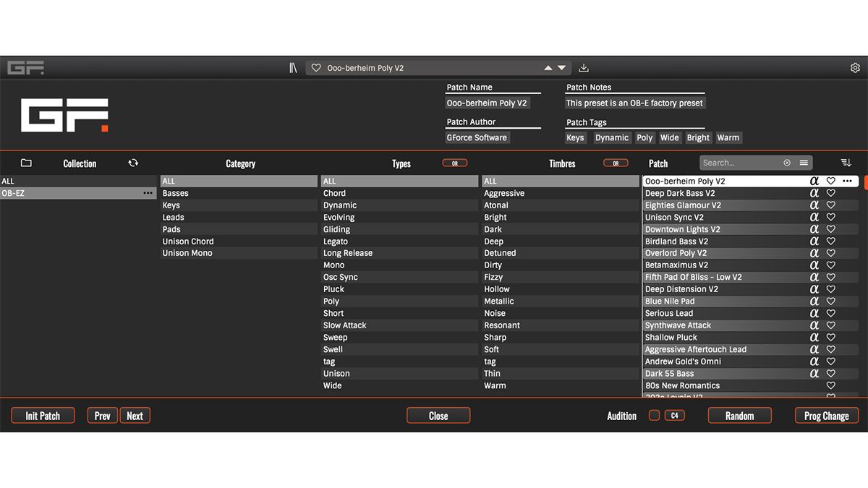Select the Leads category
Screen dimensions: 868x488
pos(239,217)
